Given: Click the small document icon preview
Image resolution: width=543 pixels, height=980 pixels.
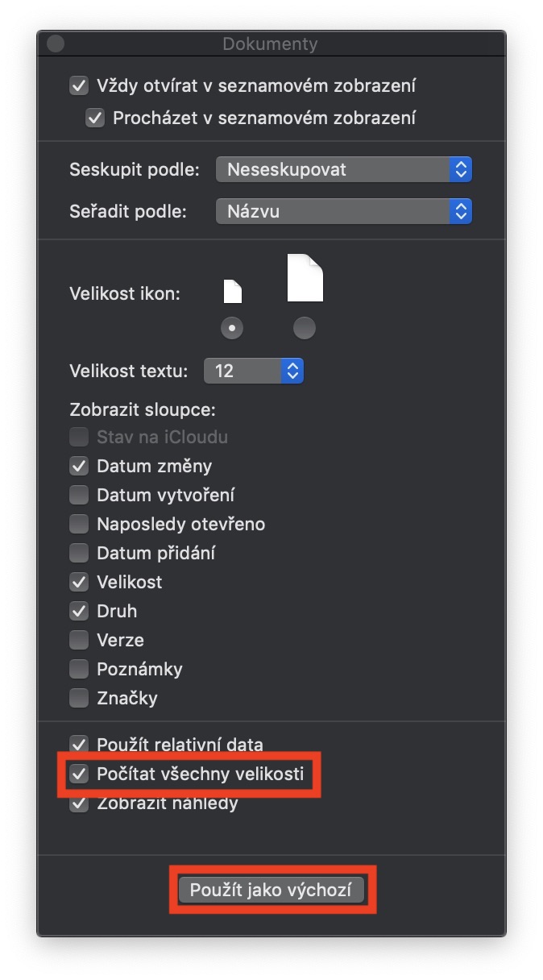Looking at the screenshot, I should (232, 291).
